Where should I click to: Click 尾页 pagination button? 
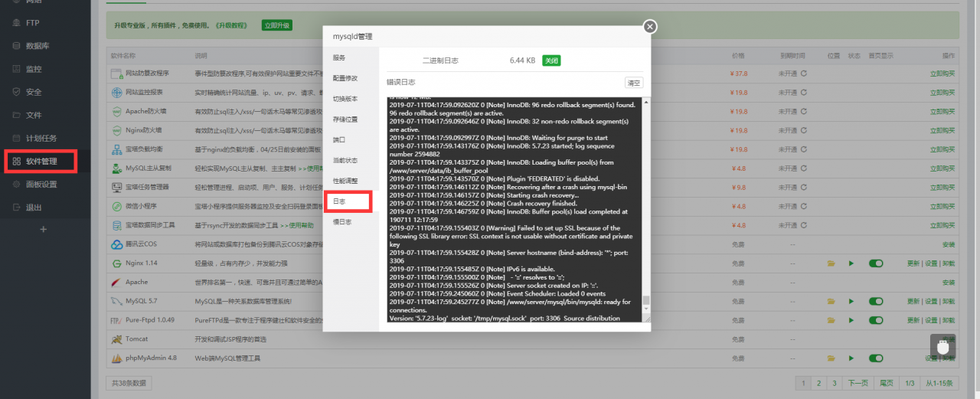coord(886,383)
